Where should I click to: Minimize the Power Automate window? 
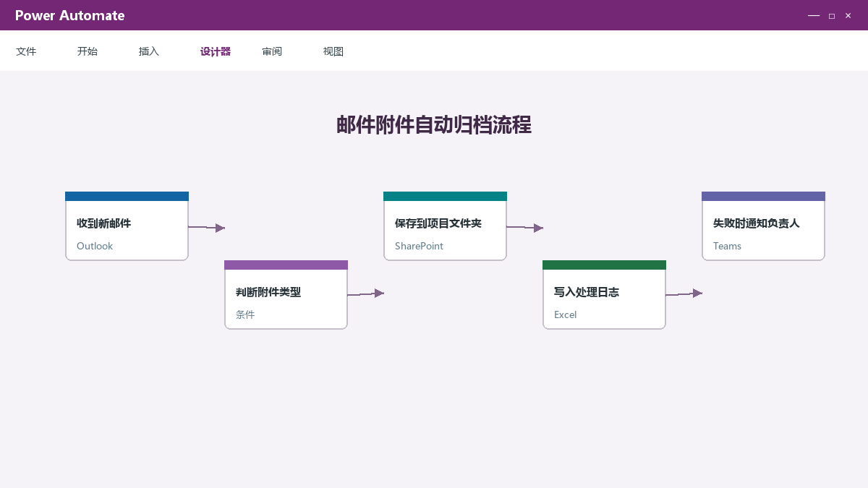814,15
